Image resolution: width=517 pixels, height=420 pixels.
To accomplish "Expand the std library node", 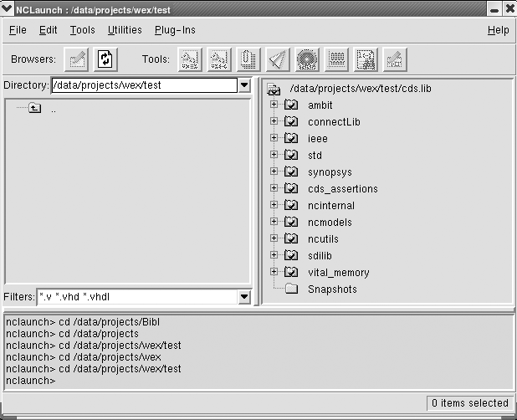I will click(274, 154).
